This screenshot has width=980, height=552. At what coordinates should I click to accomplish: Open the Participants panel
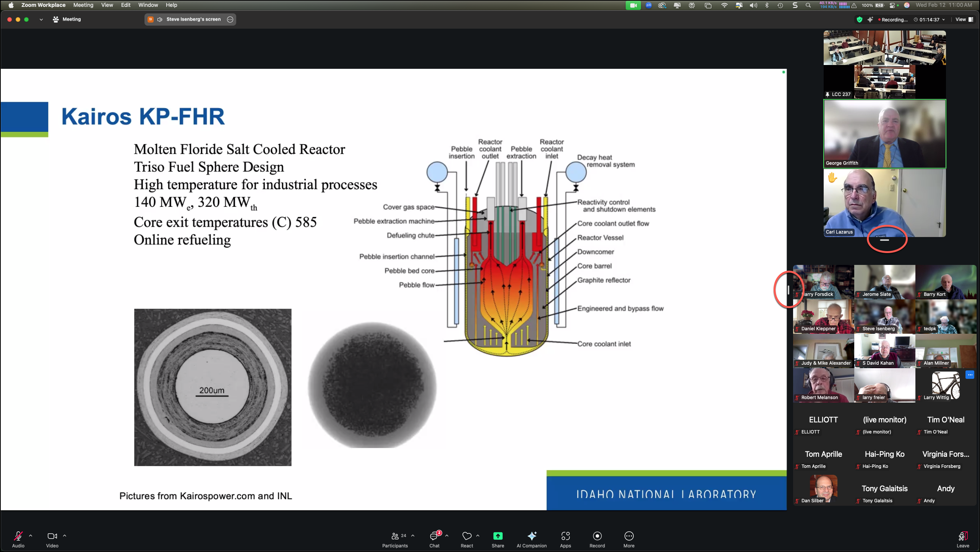coord(395,539)
